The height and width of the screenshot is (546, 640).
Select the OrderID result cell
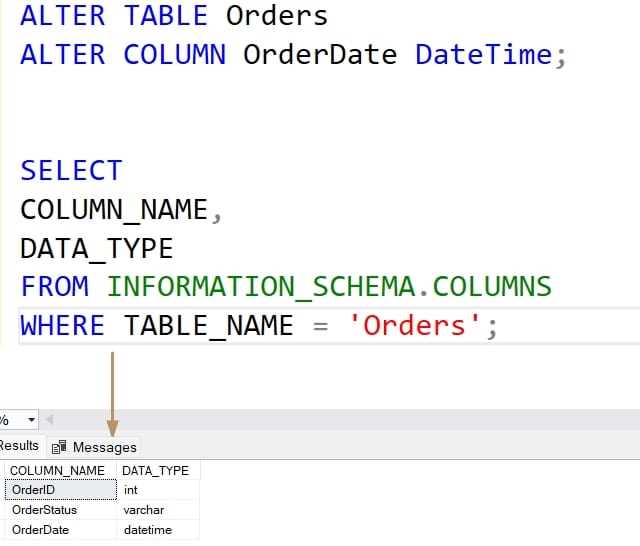[x=61, y=490]
